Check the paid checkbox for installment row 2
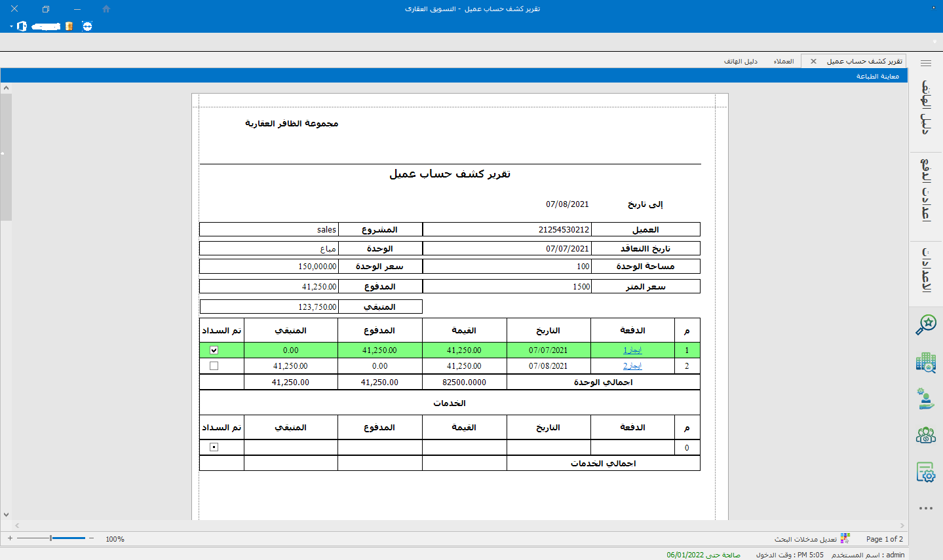This screenshot has height=560, width=943. 214,366
